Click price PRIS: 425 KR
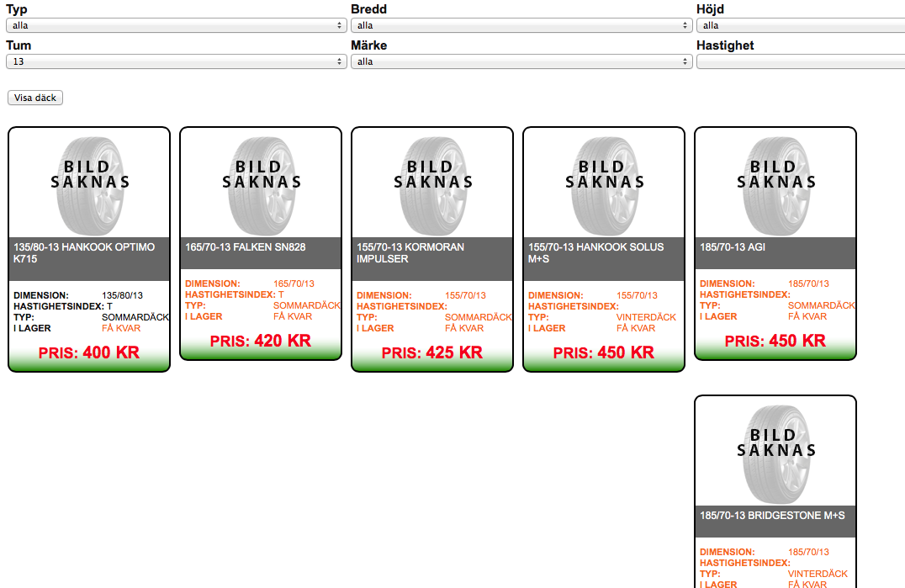The width and height of the screenshot is (905, 588). (x=431, y=352)
